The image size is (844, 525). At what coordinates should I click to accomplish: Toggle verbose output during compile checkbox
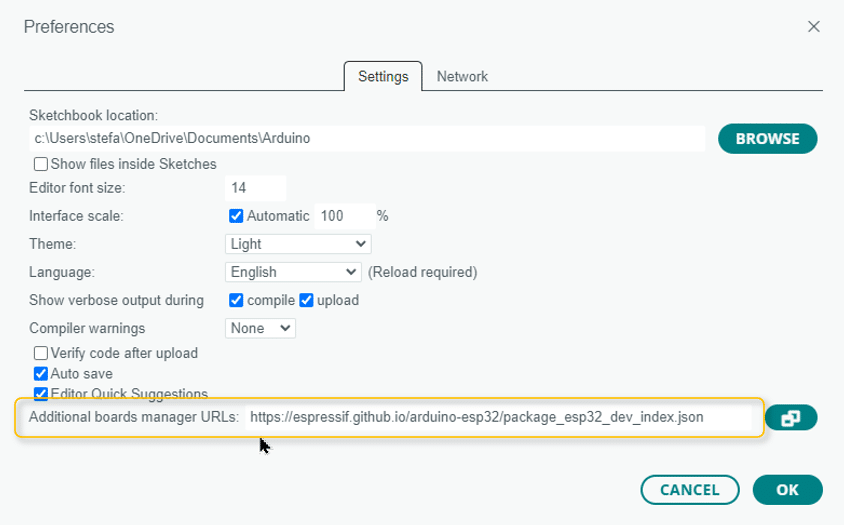point(236,300)
